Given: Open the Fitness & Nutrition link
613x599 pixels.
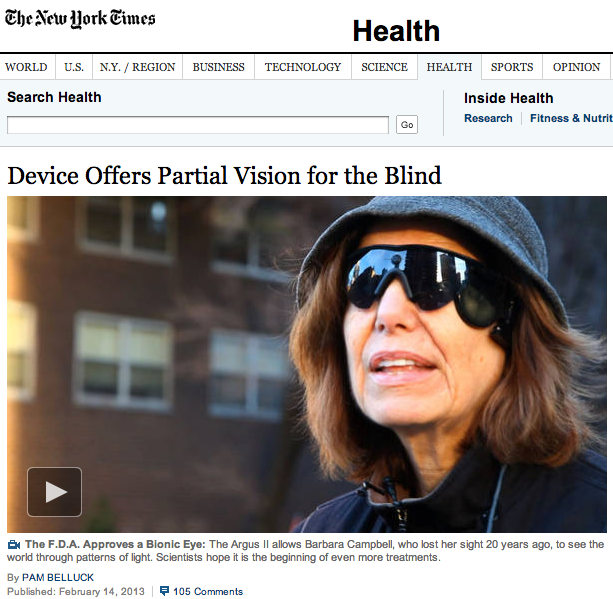Looking at the screenshot, I should coord(571,118).
